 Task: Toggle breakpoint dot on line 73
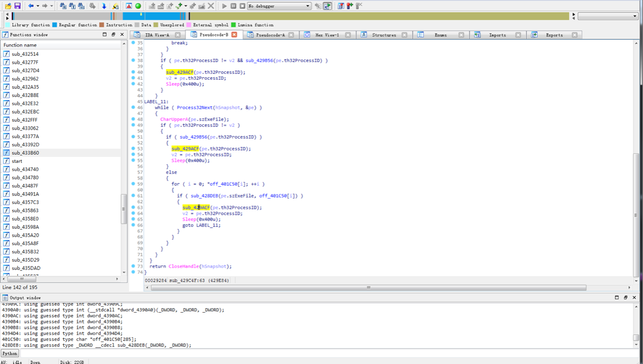pyautogui.click(x=133, y=266)
